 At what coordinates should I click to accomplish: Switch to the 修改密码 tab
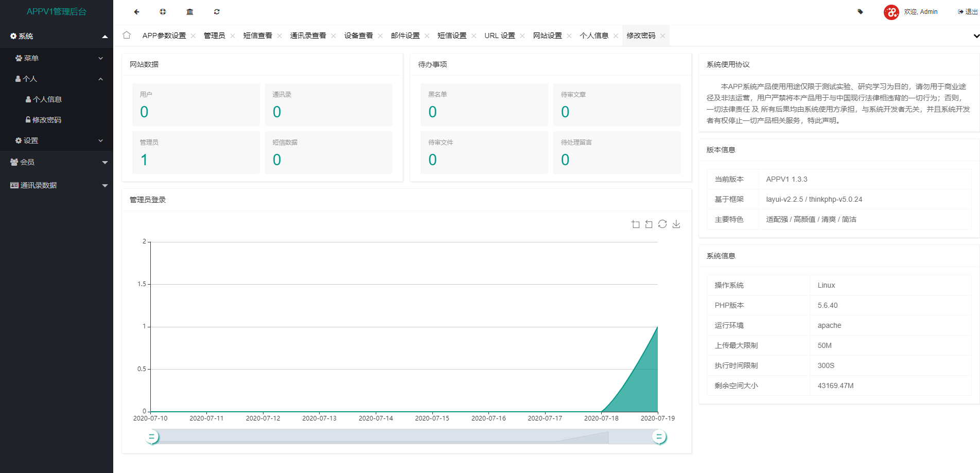641,36
